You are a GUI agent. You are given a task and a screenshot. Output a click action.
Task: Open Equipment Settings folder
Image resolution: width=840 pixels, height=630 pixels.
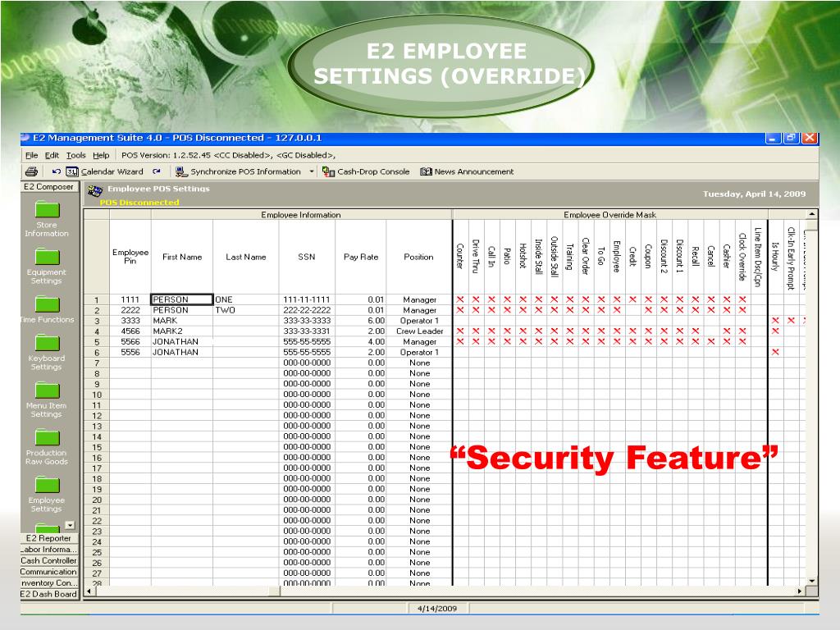pyautogui.click(x=47, y=267)
